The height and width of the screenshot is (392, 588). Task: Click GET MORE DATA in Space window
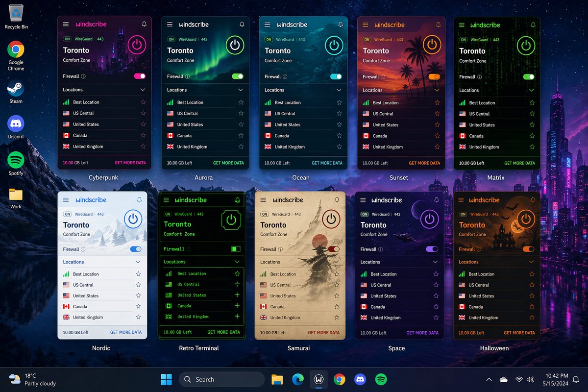tap(422, 333)
